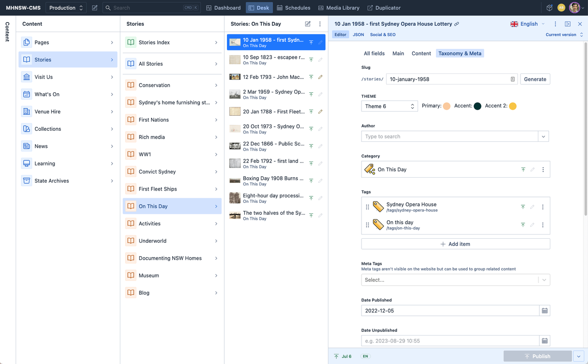Expand the Author search dropdown arrow
Screen dimensions: 588x364
click(x=543, y=136)
